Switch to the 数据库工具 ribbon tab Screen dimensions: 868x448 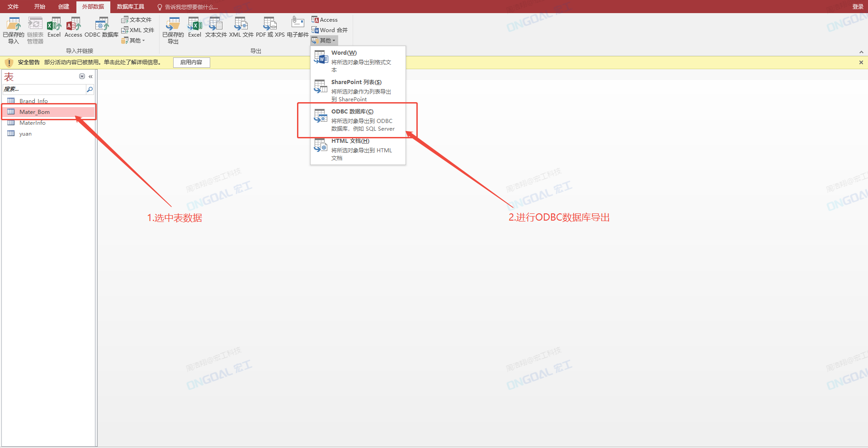tap(131, 7)
